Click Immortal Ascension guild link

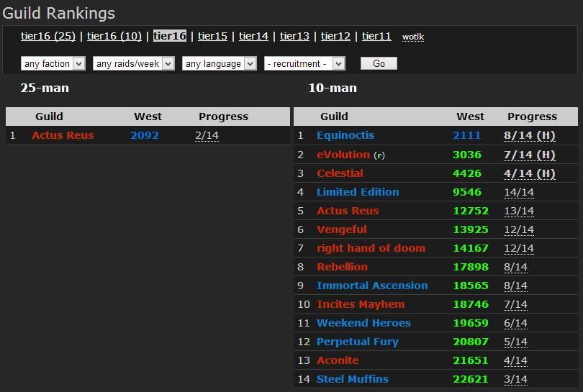tap(372, 286)
